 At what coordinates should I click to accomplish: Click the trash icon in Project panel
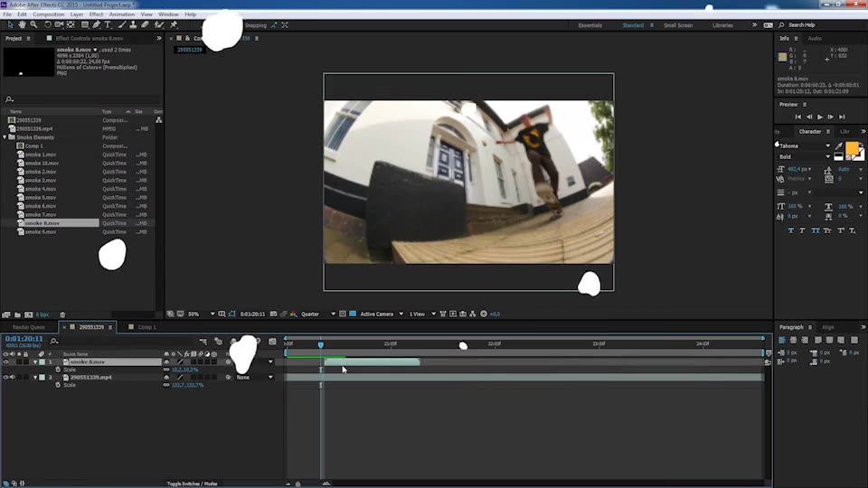pos(62,314)
